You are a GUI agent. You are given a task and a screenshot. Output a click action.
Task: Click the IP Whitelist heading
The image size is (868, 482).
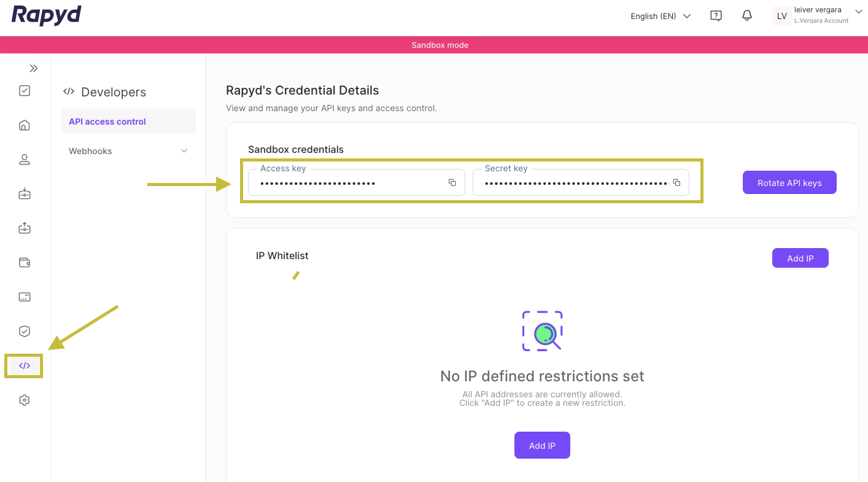click(282, 255)
